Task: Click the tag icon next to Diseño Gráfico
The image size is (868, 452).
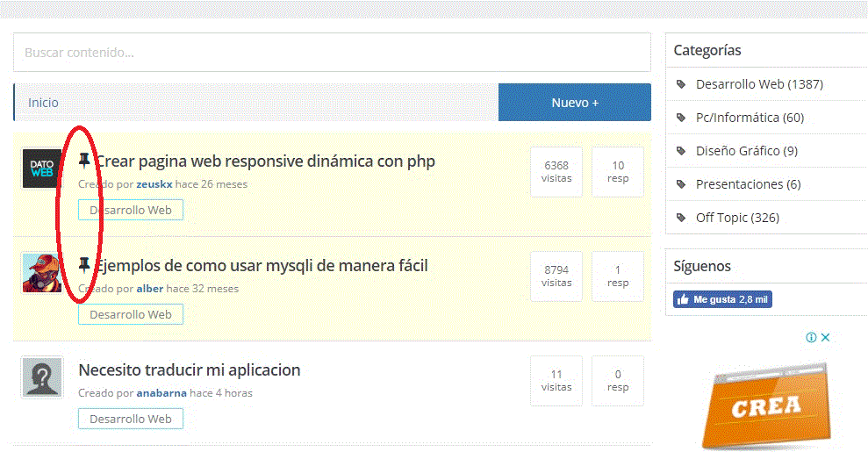Action: (682, 151)
